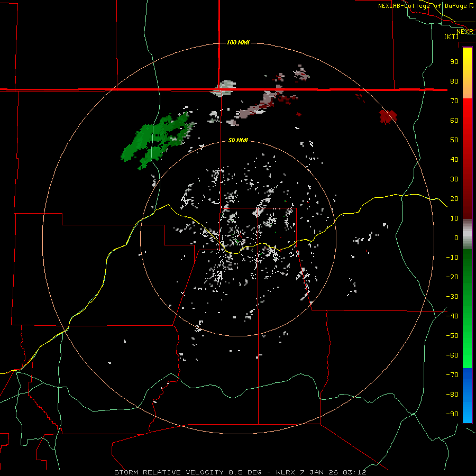Image resolution: width=476 pixels, height=476 pixels.
Task: Select the positive 50 knot scale label
Action: (454, 140)
